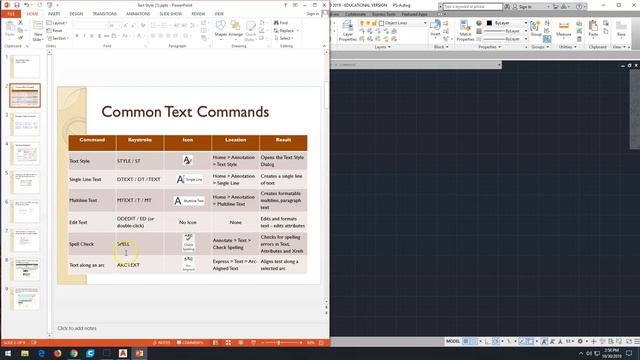Open the AutoCAD customization gear in status bar

coord(580,341)
